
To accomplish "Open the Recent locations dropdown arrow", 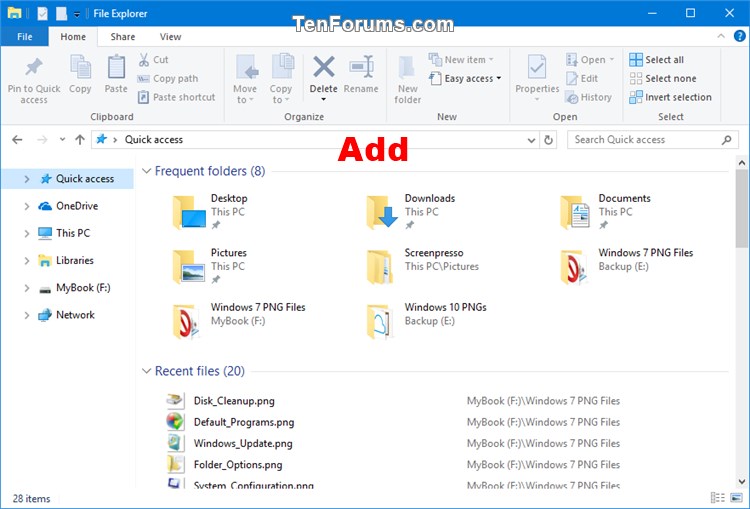I will point(62,140).
